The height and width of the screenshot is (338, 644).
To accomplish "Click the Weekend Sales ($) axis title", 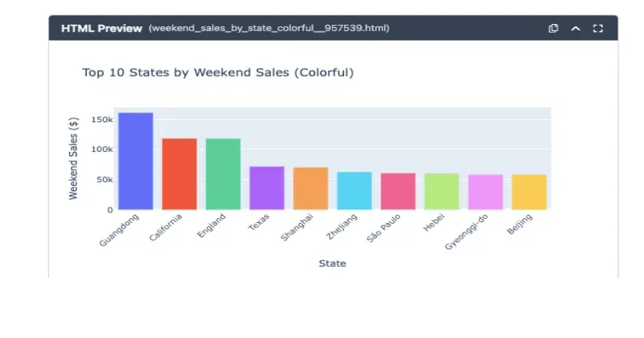I will (x=73, y=158).
